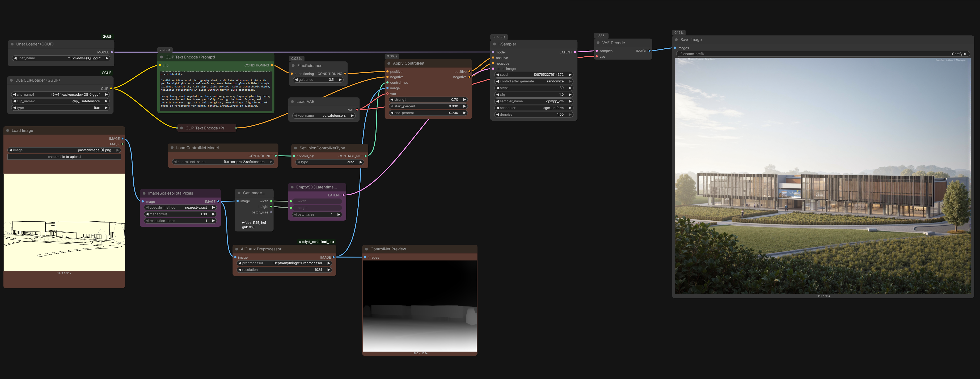
Task: Click choose file to upload button
Action: [x=64, y=157]
